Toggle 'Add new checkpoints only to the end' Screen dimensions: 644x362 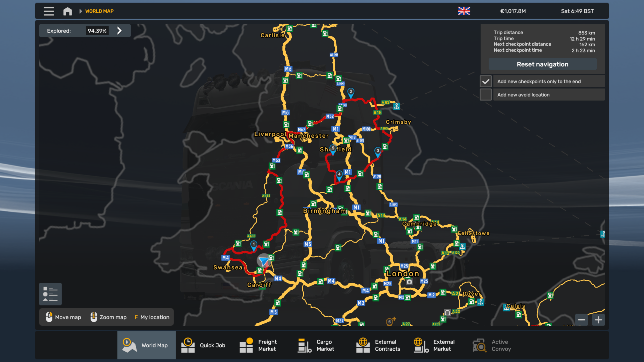click(486, 81)
